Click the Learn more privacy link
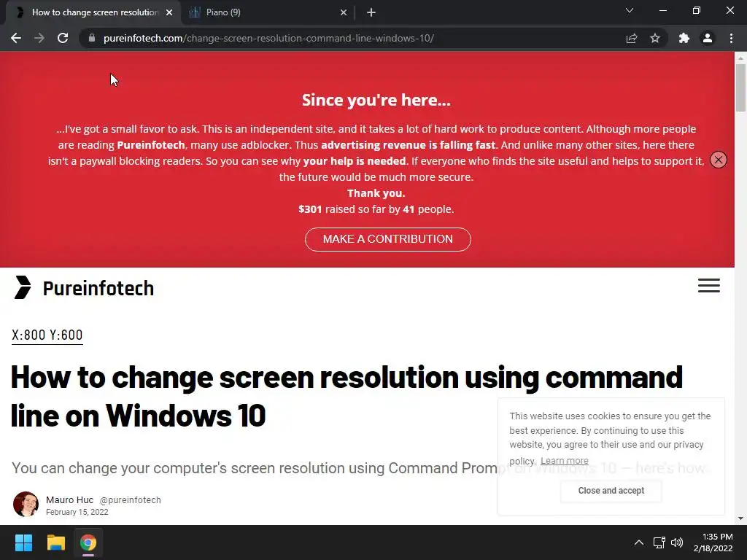Viewport: 747px width, 560px height. pos(564,461)
